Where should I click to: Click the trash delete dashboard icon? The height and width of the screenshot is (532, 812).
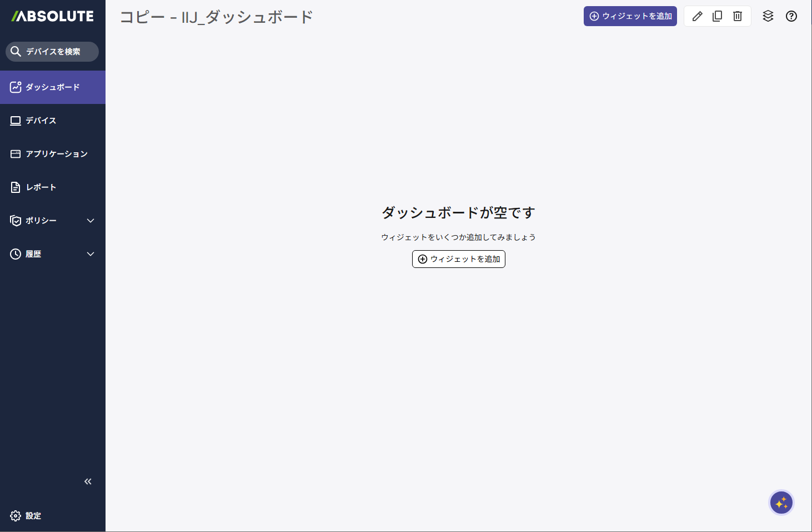click(738, 16)
